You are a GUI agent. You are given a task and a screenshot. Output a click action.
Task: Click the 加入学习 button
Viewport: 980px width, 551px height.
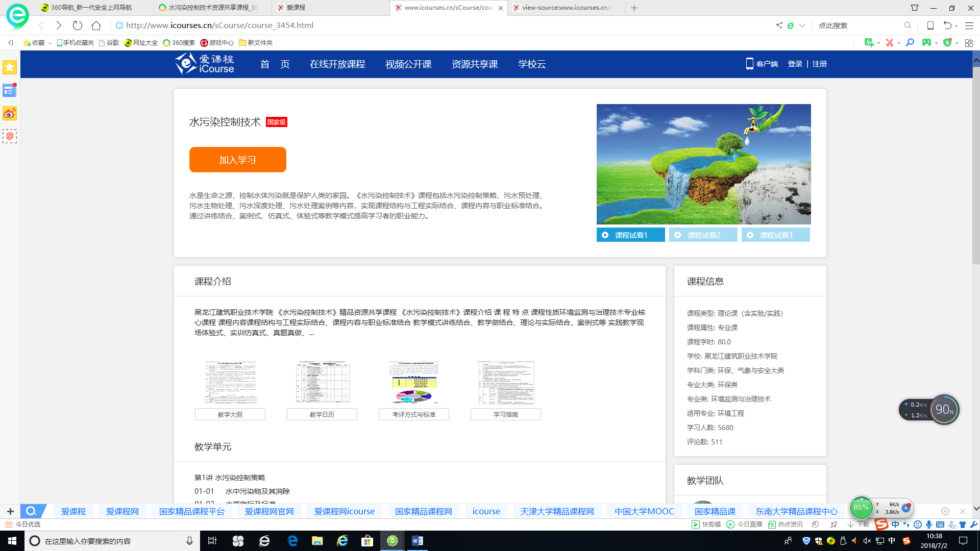(x=237, y=160)
